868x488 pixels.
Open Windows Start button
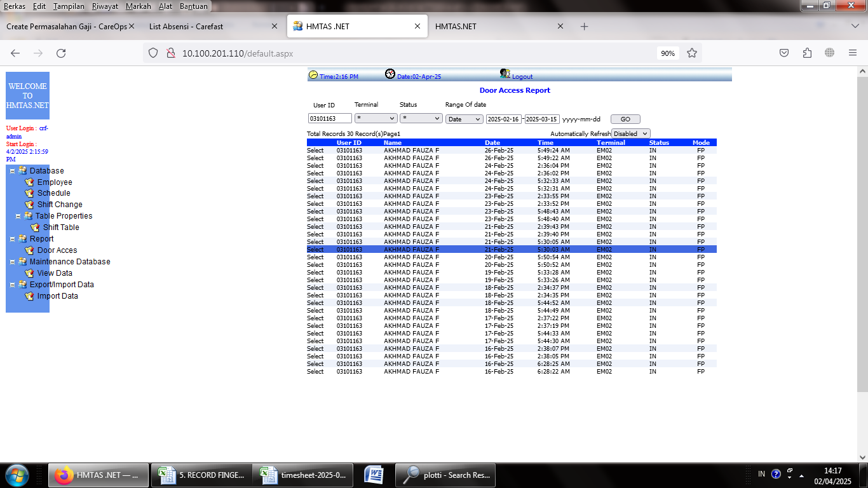(16, 475)
